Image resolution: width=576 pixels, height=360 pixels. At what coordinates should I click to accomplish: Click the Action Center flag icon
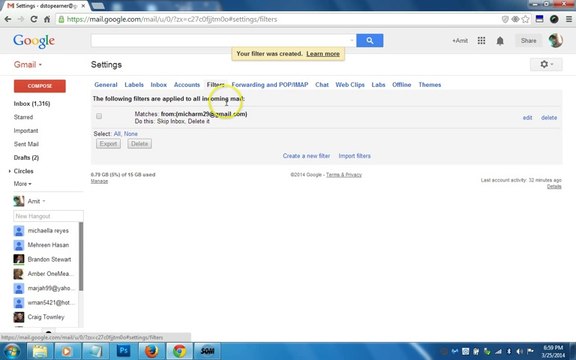tap(530, 351)
